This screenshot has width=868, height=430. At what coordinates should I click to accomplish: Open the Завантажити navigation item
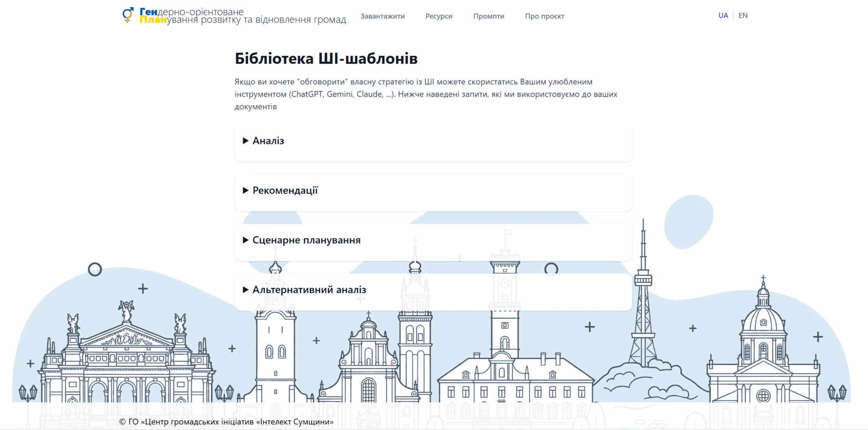(x=382, y=16)
